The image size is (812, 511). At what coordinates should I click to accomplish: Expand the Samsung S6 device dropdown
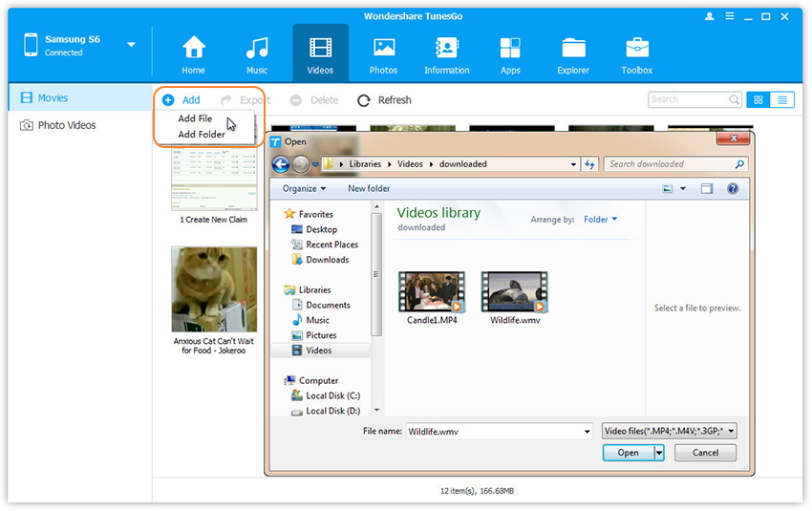pos(131,45)
